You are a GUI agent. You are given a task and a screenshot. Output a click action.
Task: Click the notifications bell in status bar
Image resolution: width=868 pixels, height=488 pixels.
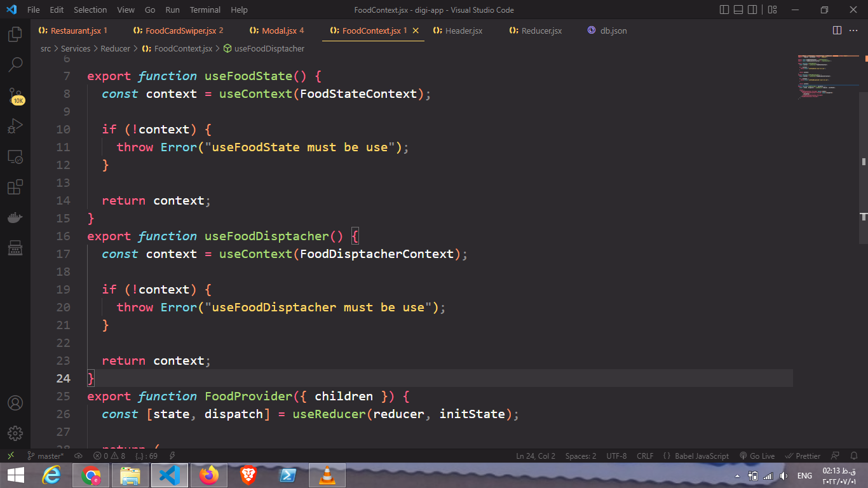(855, 456)
